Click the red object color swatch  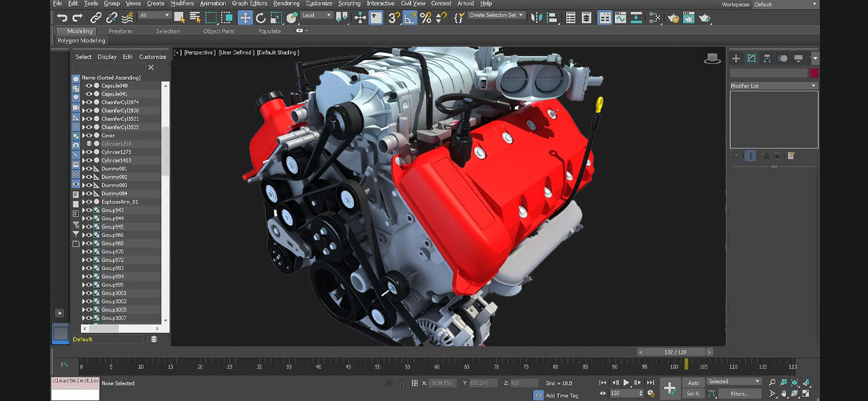tap(814, 73)
